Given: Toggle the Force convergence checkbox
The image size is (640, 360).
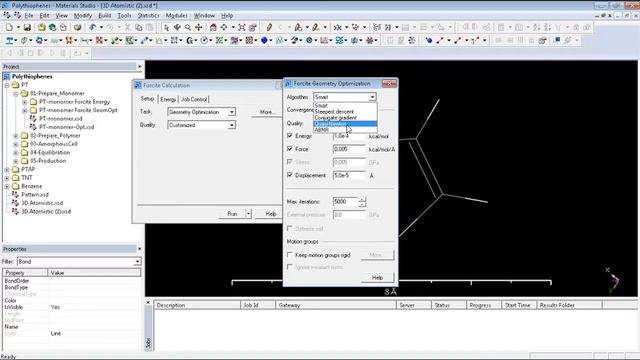Looking at the screenshot, I should click(x=290, y=149).
